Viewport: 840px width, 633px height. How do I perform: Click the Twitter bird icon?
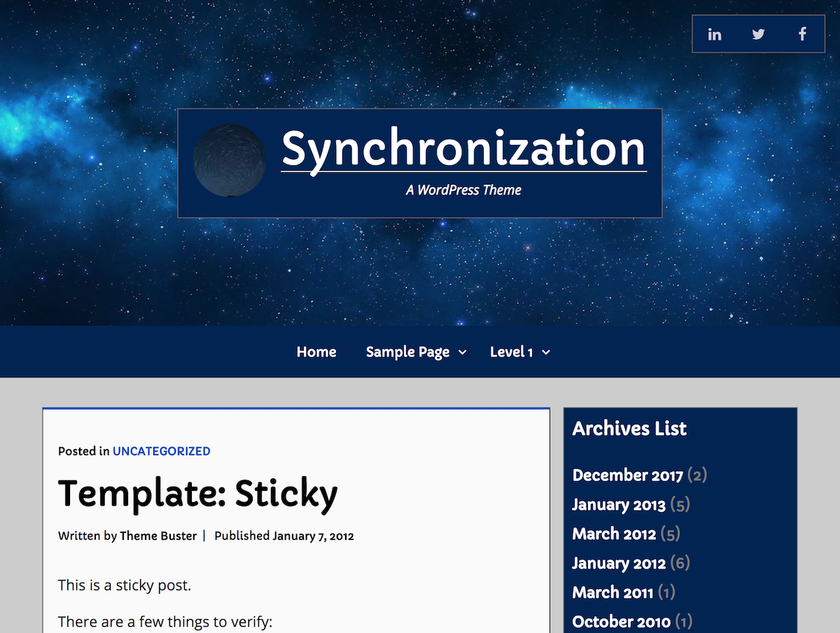[x=758, y=33]
